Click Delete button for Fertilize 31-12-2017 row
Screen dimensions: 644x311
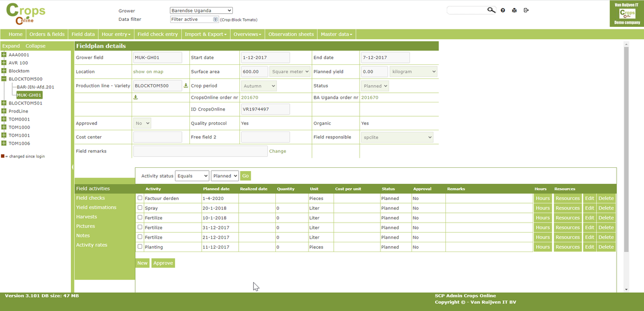coord(606,227)
